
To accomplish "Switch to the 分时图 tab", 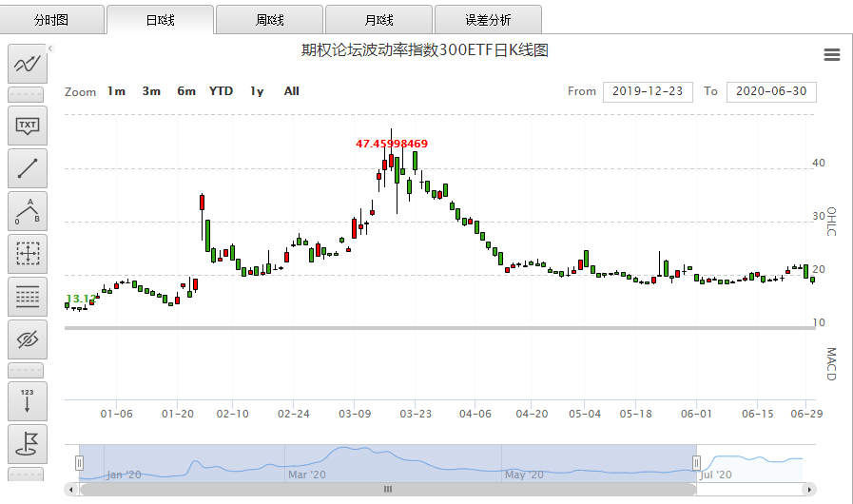I will pyautogui.click(x=52, y=19).
